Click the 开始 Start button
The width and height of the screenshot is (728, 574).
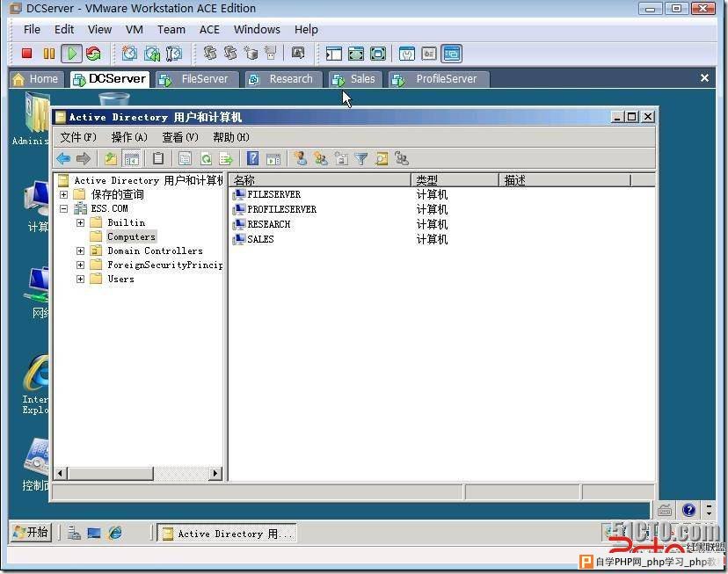pyautogui.click(x=31, y=532)
